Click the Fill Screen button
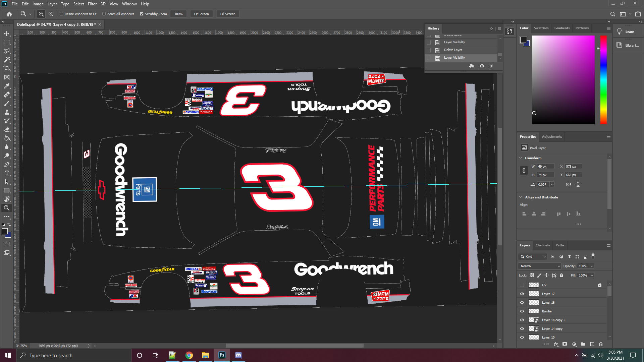 pyautogui.click(x=228, y=14)
